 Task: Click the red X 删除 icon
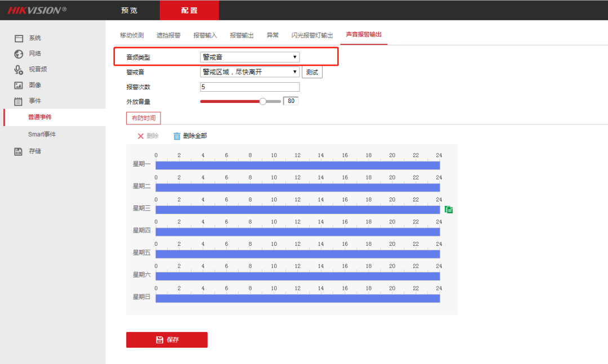[x=140, y=136]
